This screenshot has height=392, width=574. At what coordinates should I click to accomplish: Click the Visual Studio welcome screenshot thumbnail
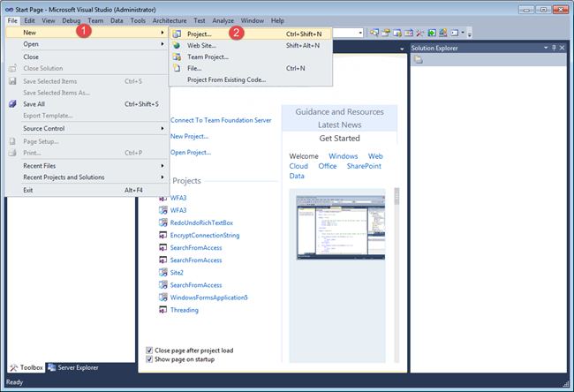point(341,228)
